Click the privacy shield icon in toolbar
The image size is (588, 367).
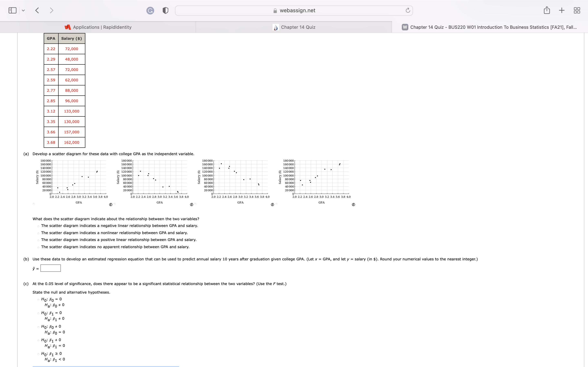[x=165, y=10]
